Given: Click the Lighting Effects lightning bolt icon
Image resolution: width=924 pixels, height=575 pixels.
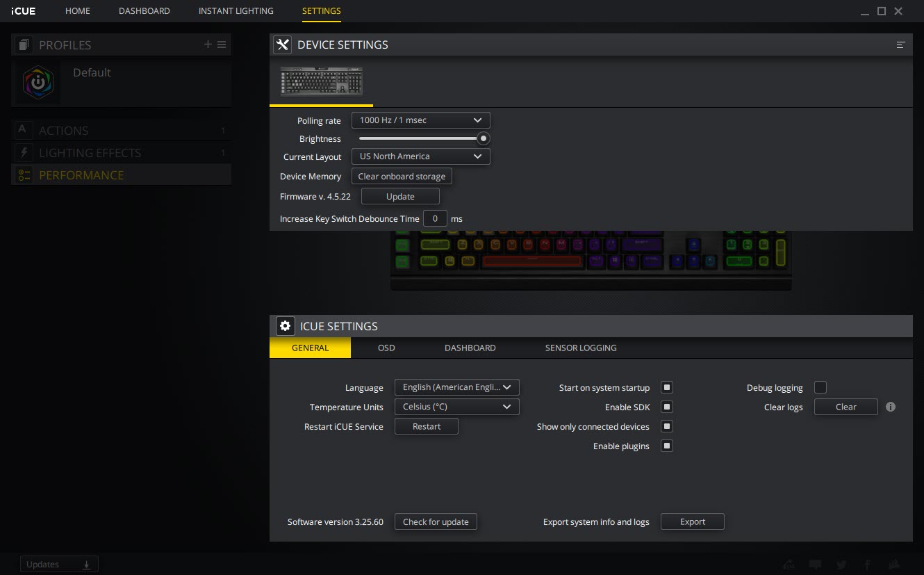Looking at the screenshot, I should coord(24,152).
